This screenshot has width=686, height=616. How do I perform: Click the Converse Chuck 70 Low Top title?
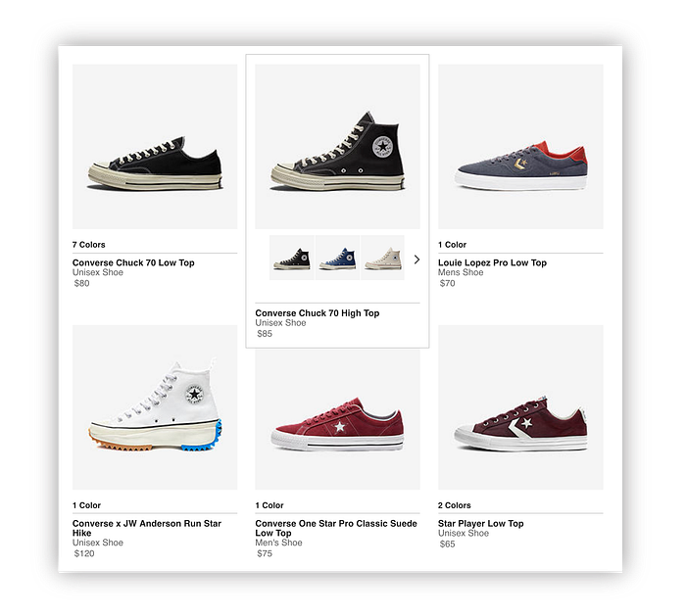coord(133,262)
